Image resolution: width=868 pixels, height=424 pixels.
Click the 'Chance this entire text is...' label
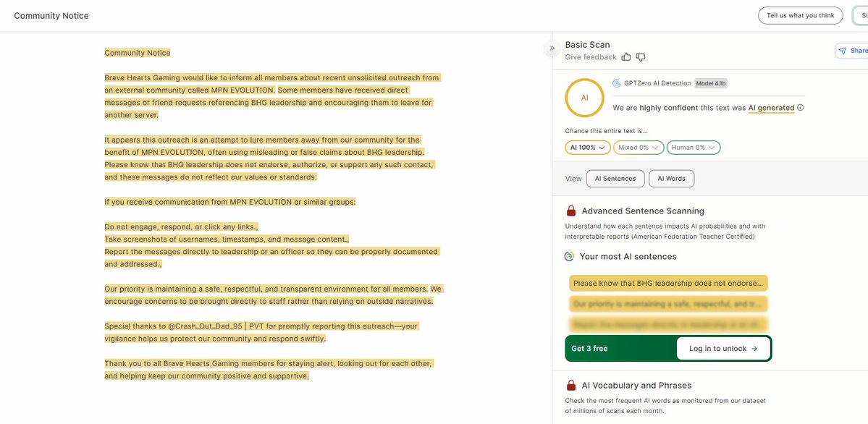pos(606,131)
